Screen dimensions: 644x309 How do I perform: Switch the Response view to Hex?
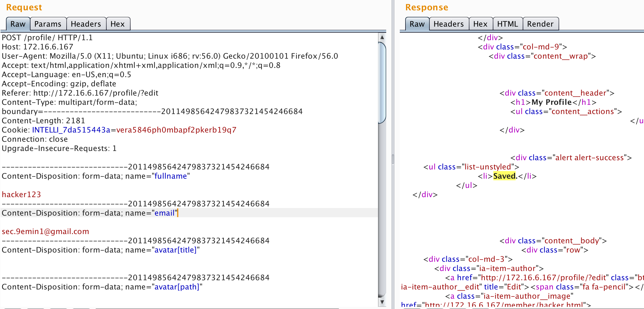(480, 24)
